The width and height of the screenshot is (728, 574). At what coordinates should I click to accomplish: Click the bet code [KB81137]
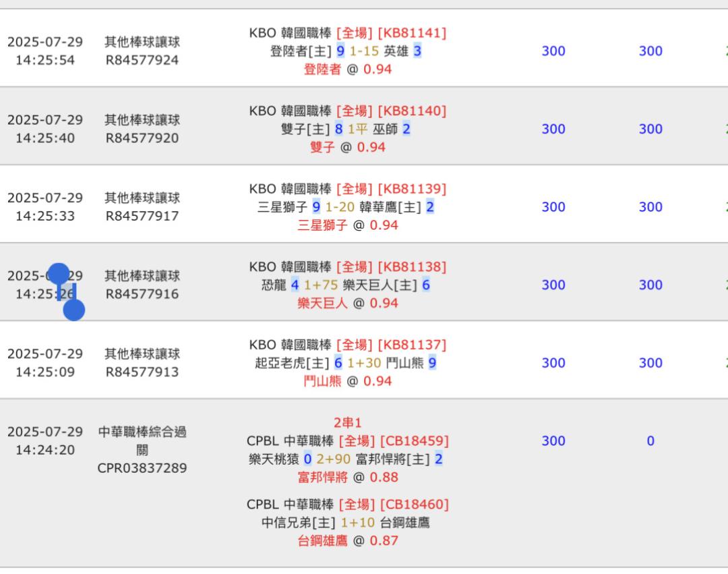[413, 345]
